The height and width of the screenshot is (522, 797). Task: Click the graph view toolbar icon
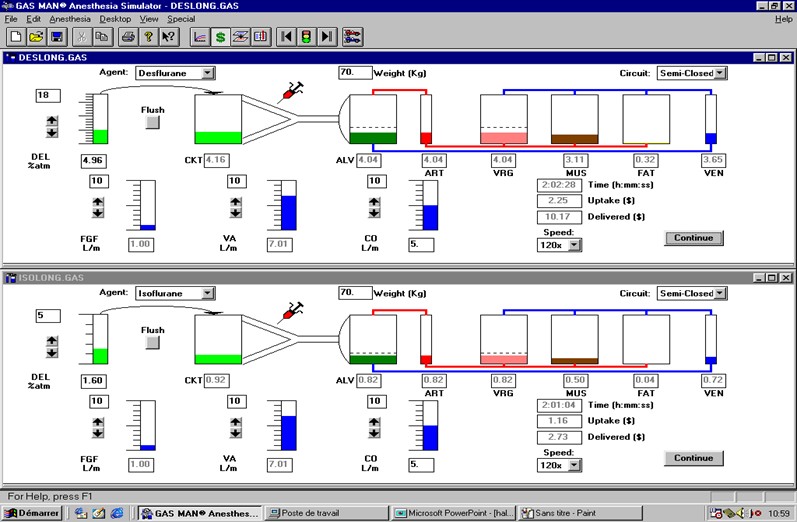click(200, 37)
